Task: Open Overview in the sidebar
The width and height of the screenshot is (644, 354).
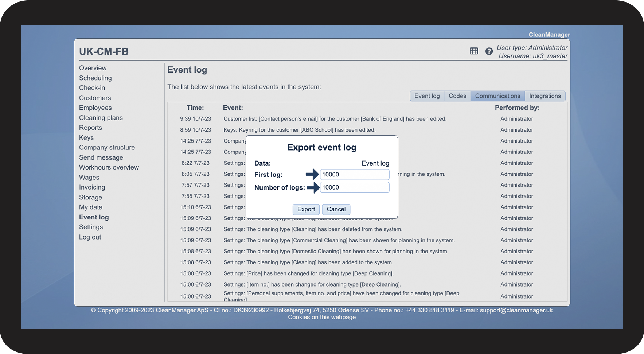Action: pyautogui.click(x=93, y=68)
